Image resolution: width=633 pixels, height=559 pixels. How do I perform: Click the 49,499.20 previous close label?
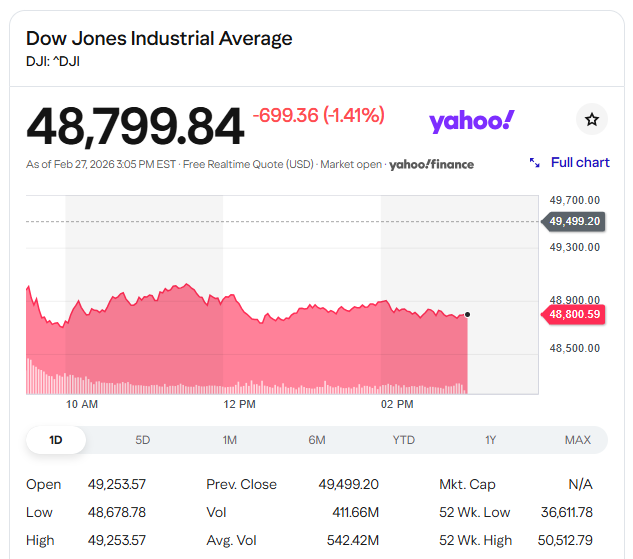(575, 221)
